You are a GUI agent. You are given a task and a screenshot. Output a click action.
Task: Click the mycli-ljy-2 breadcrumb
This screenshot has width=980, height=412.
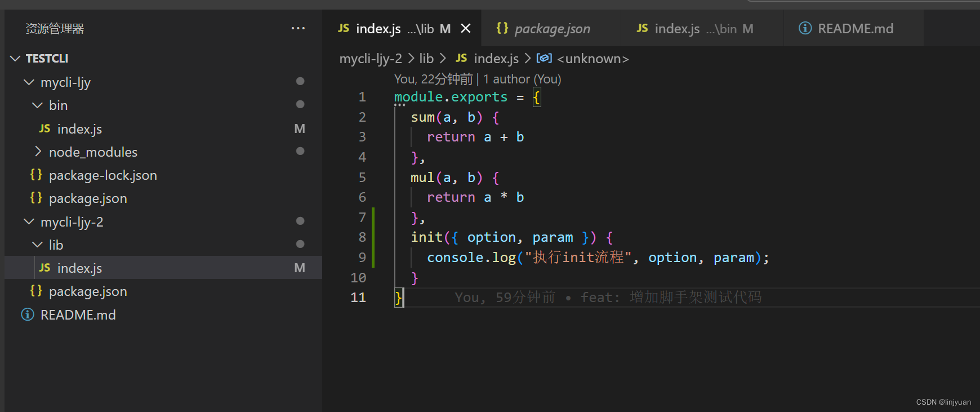(x=371, y=59)
